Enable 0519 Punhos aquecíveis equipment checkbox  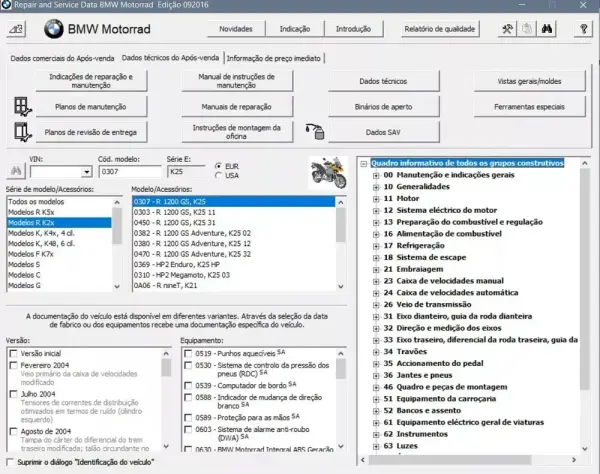188,353
